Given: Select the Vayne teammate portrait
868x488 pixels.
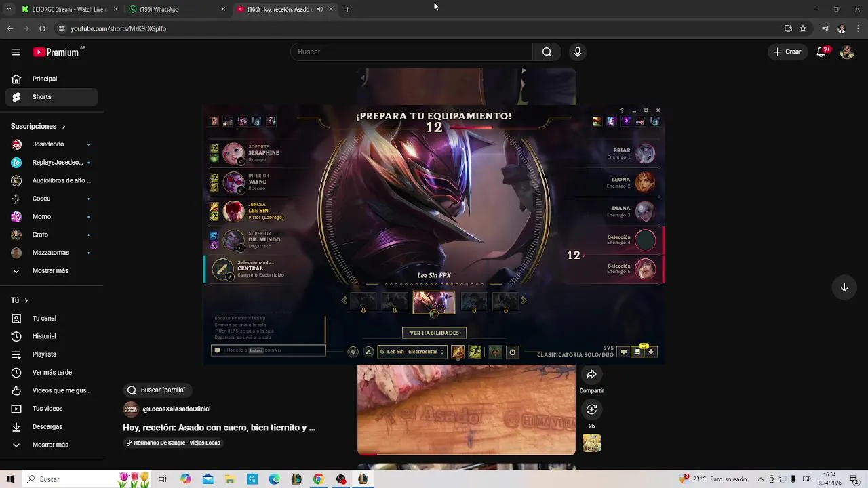Looking at the screenshot, I should 233,182.
